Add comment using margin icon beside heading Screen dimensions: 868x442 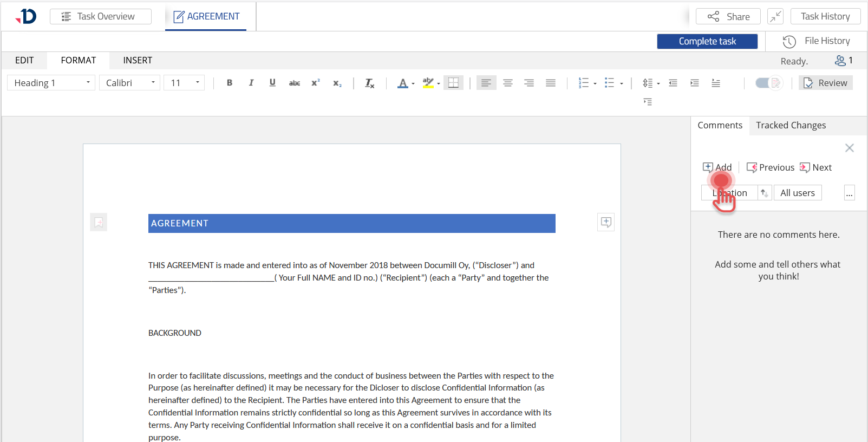click(606, 222)
